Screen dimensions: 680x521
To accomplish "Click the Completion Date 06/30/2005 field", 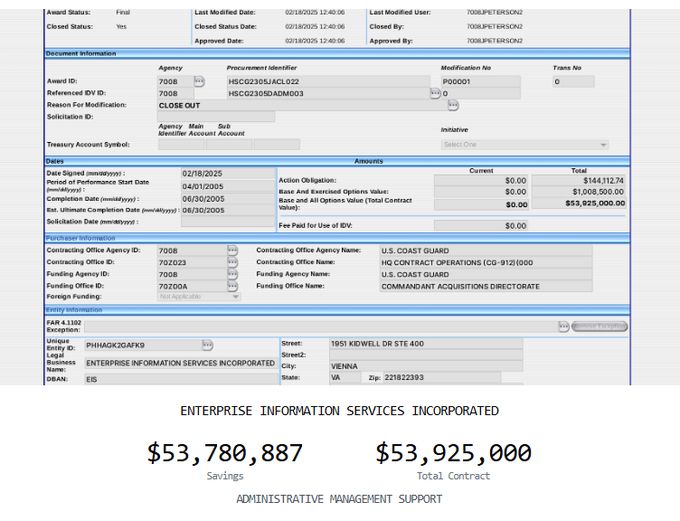I will coord(228,199).
